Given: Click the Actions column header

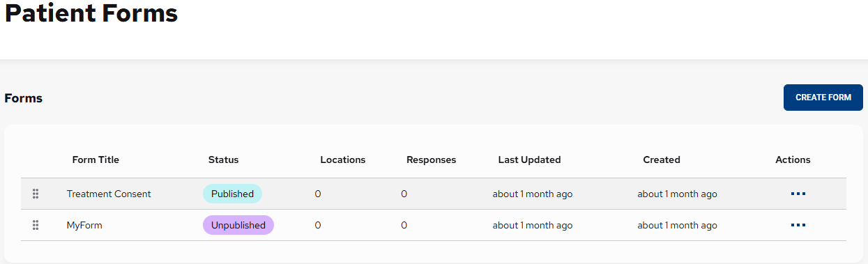Looking at the screenshot, I should point(793,160).
